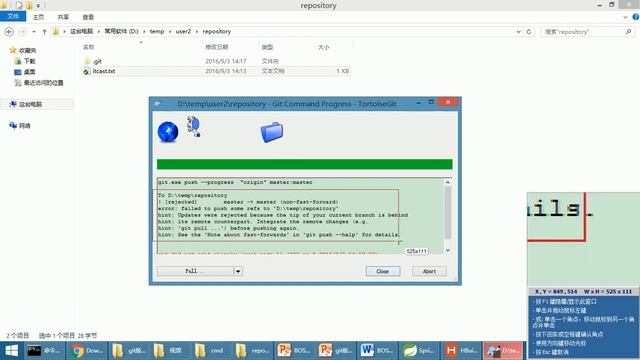Click the log output scrollbar thumb
This screenshot has width=640, height=360.
tap(448, 212)
